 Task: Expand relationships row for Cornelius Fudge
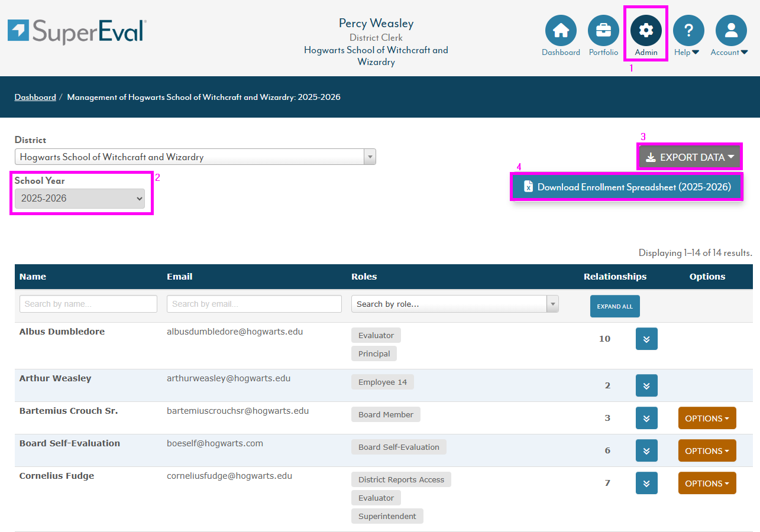(x=646, y=483)
